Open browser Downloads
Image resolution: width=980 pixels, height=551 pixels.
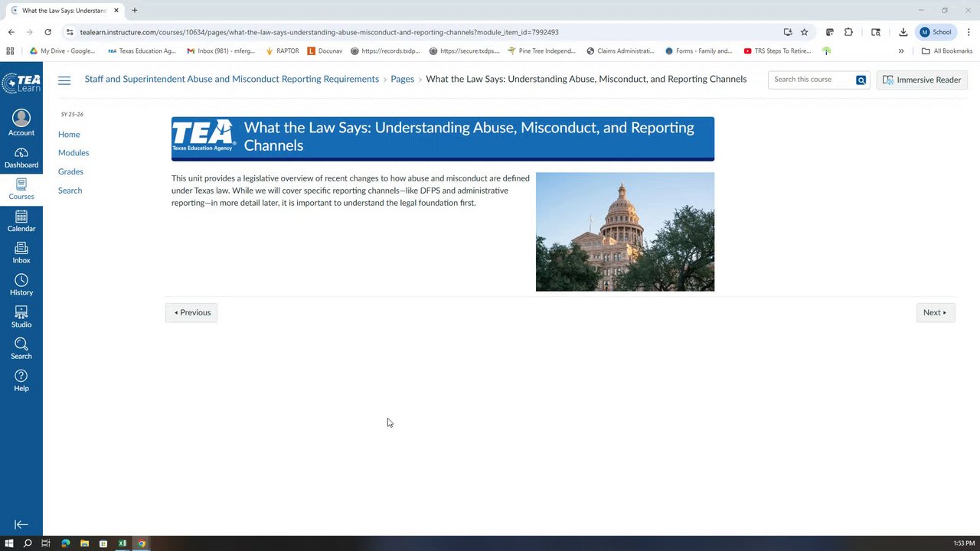pyautogui.click(x=903, y=32)
